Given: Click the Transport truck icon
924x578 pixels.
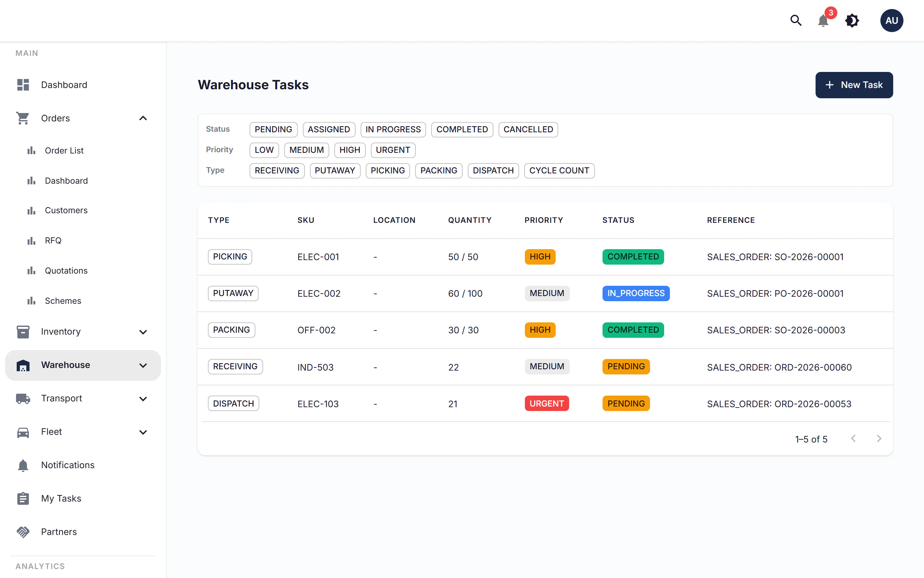Looking at the screenshot, I should (x=23, y=398).
